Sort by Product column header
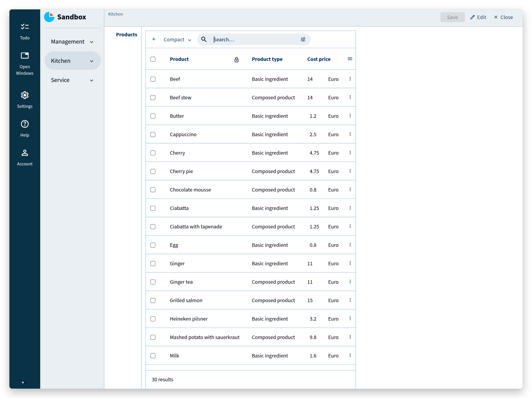Screen dimensions: 532x398 [179, 59]
